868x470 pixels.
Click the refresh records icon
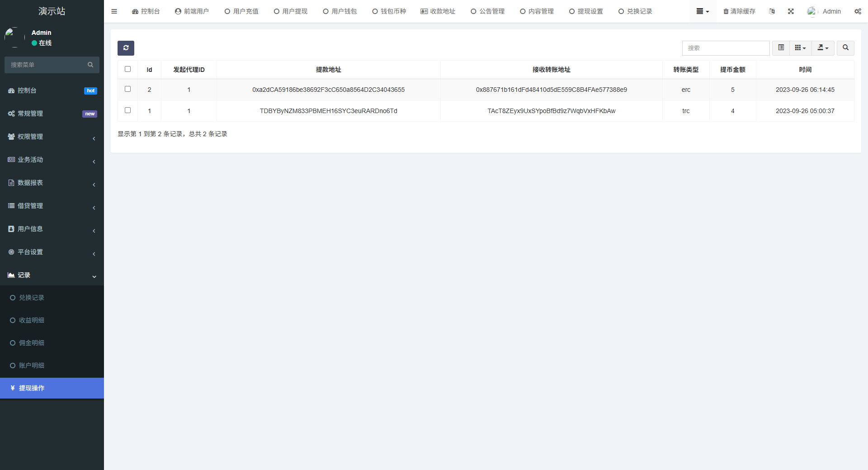[126, 48]
